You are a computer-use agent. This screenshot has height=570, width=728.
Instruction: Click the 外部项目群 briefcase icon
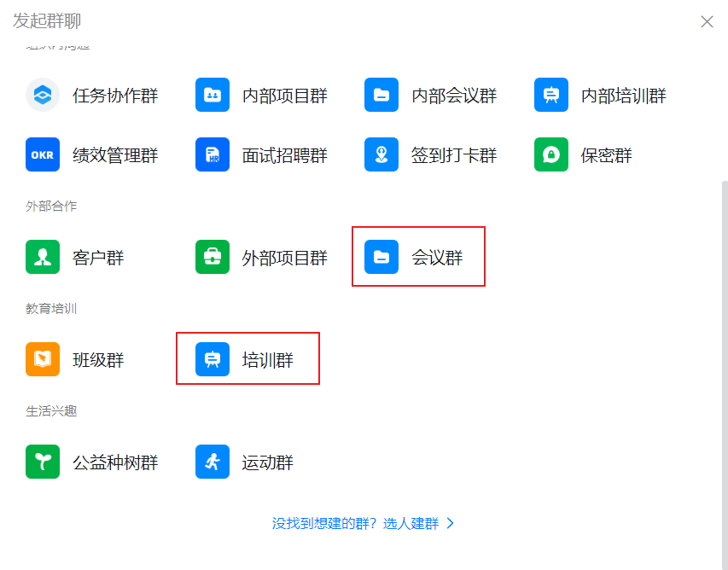212,257
